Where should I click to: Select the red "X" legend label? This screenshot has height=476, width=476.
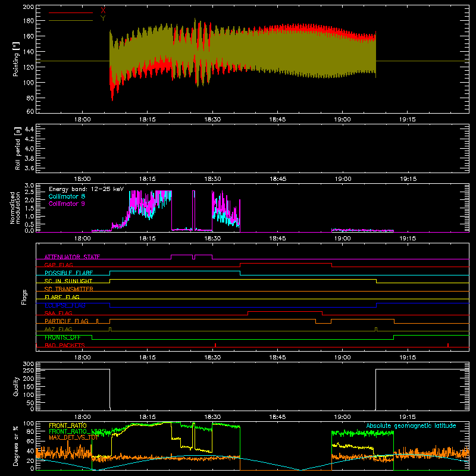[103, 10]
